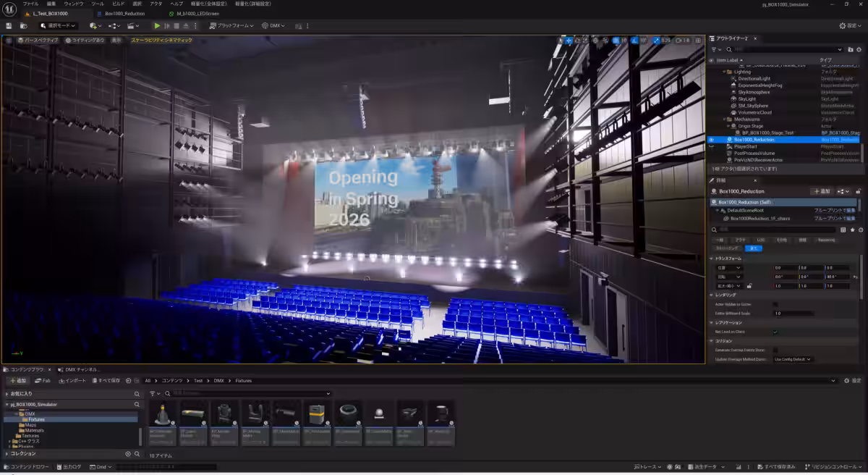Switch to the M_b1000_LEDScreen tab
The height and width of the screenshot is (475, 868).
(197, 14)
